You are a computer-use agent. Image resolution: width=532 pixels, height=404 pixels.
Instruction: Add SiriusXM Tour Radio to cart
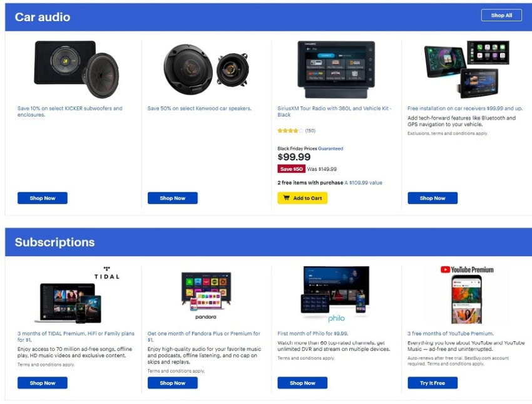point(302,198)
